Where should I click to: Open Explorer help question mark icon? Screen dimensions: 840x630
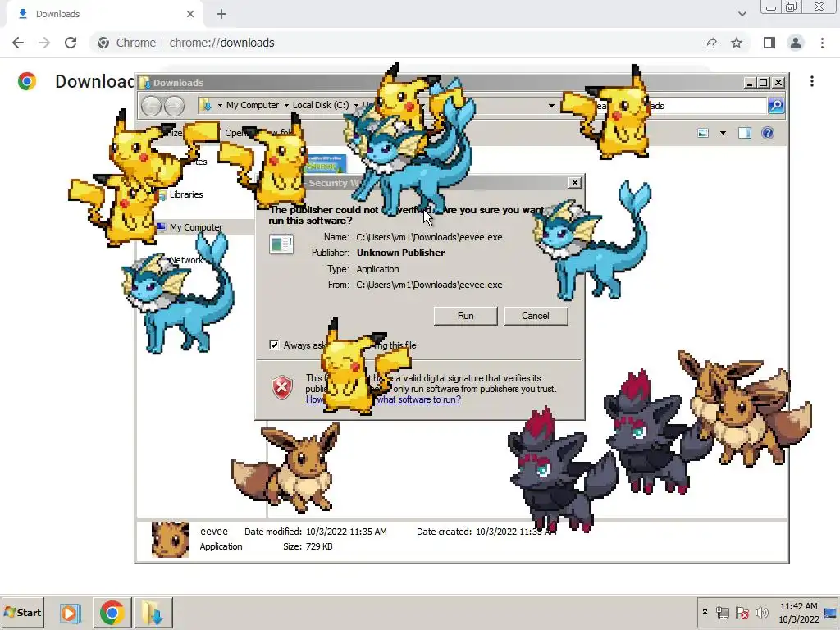click(x=768, y=133)
